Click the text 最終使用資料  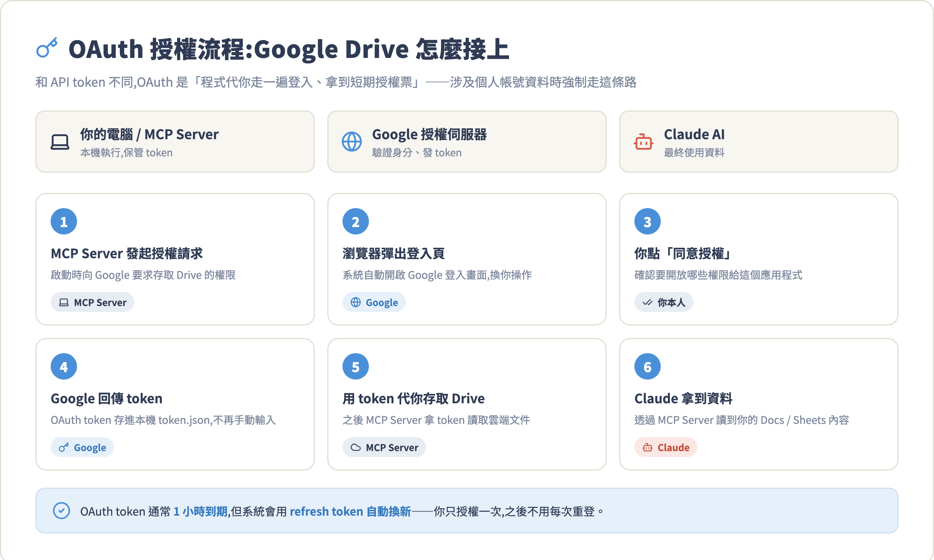pyautogui.click(x=694, y=152)
